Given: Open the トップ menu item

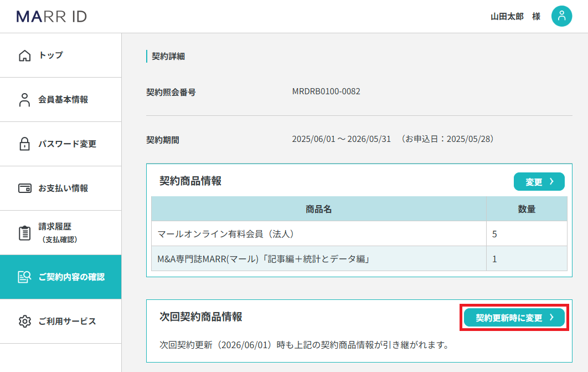Looking at the screenshot, I should (x=61, y=55).
